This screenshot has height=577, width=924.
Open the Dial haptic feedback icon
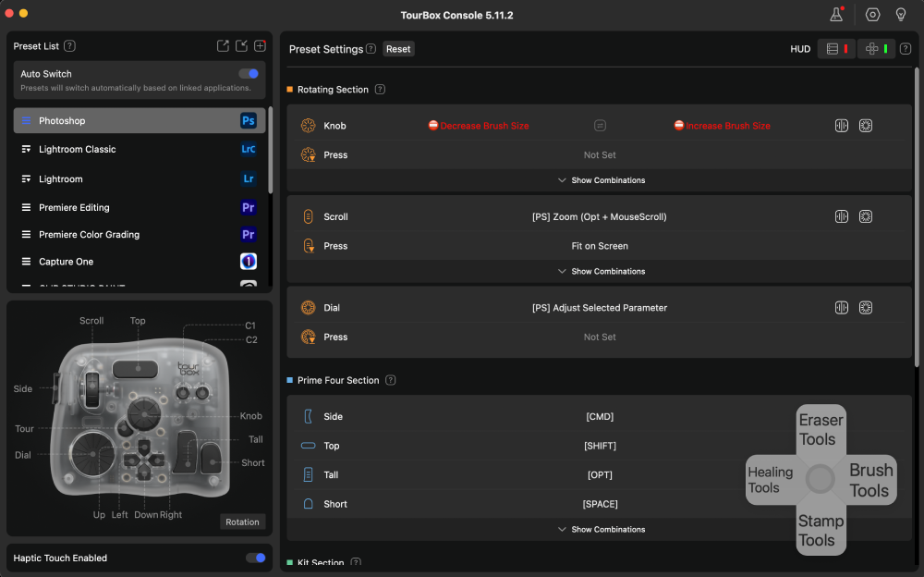click(x=866, y=308)
